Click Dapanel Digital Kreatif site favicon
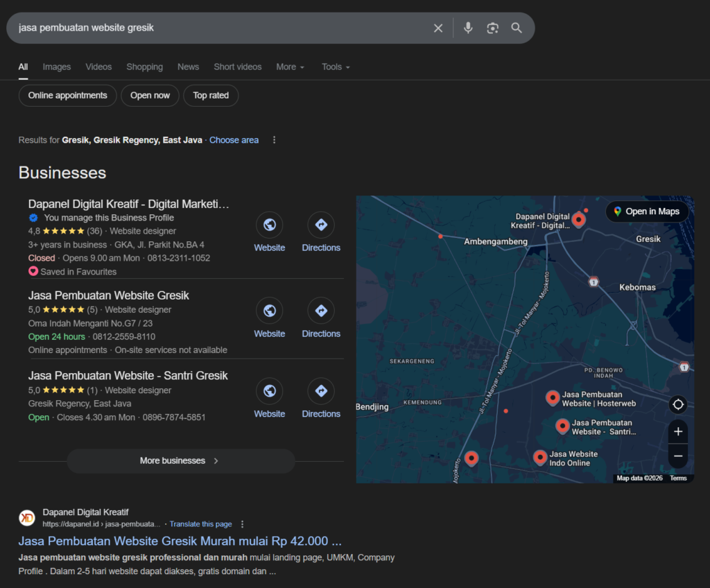710x588 pixels. [x=27, y=517]
